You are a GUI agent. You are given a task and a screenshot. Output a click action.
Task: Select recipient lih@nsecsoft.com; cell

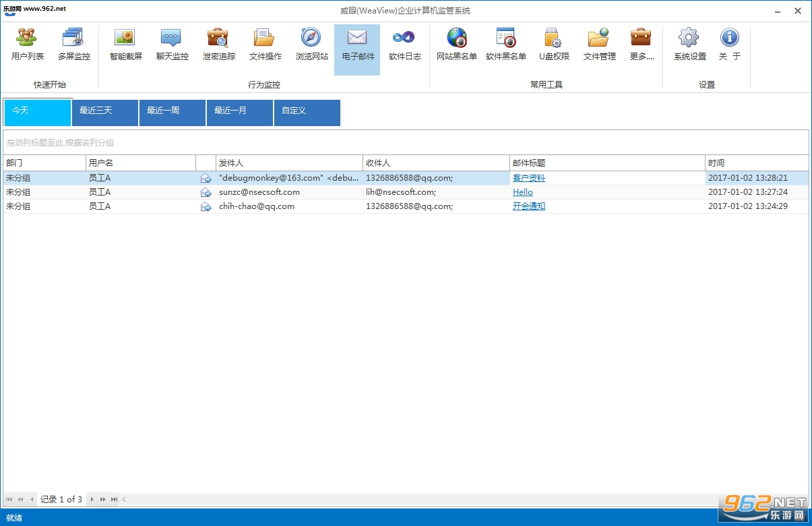[436, 192]
